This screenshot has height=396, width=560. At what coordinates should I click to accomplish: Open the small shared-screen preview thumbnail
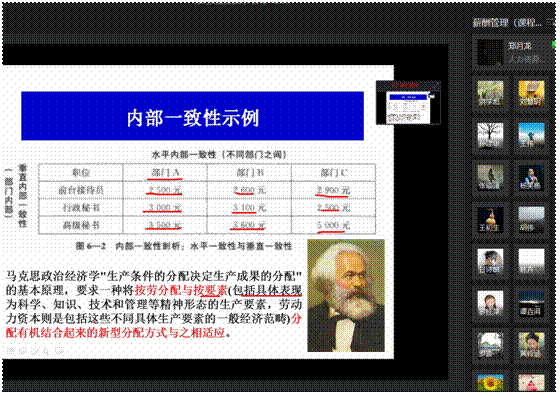click(x=408, y=106)
